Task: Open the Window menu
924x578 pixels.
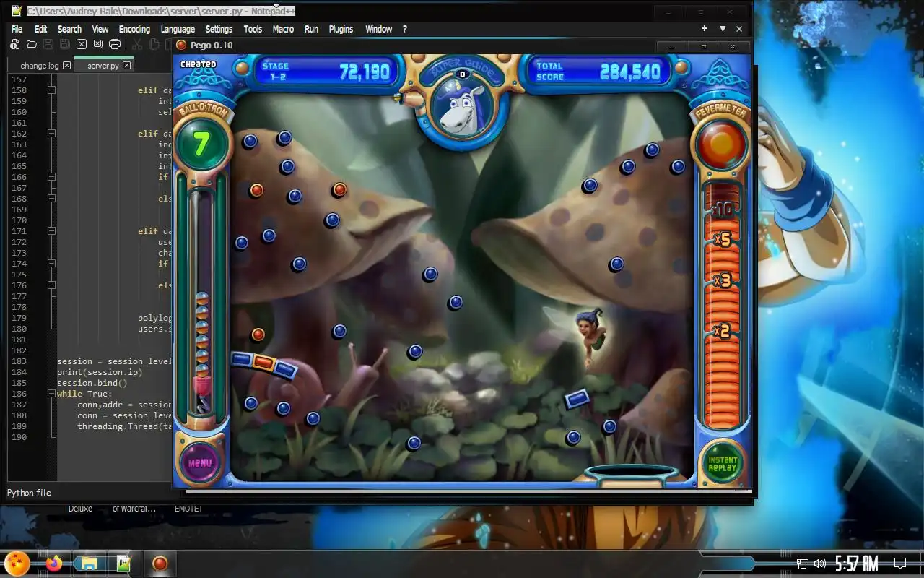Action: pos(378,29)
